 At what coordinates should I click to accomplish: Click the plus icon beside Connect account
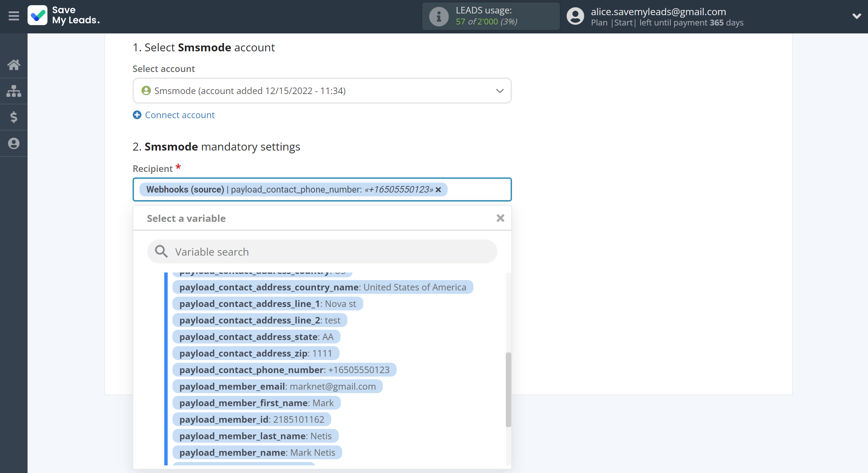click(137, 115)
